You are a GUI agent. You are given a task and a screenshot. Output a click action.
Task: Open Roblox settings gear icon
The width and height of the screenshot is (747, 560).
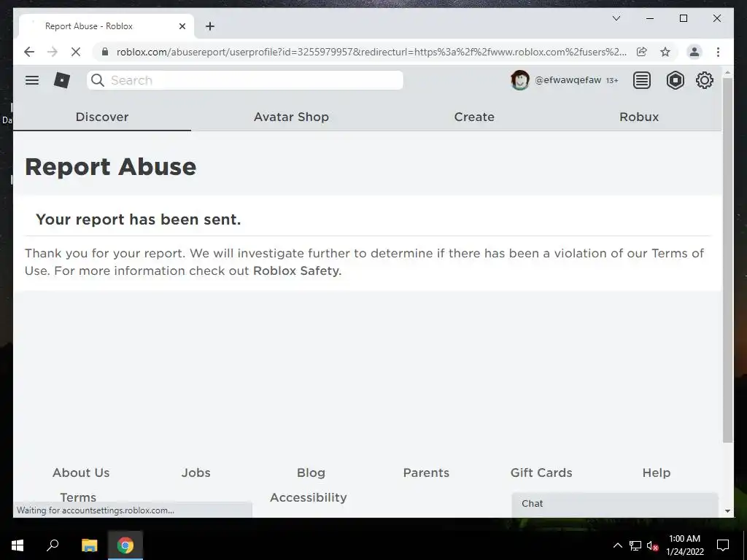[705, 80]
